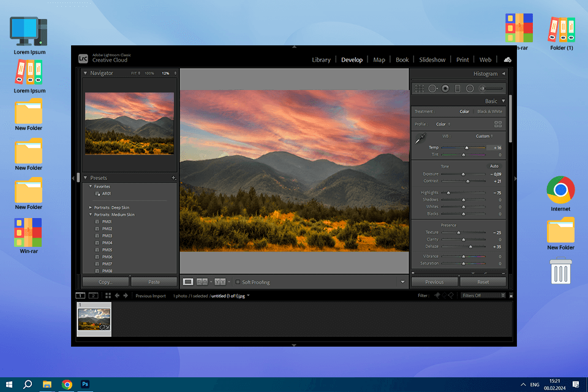The width and height of the screenshot is (588, 392).
Task: Open Grid view from filmstrip bar
Action: tap(108, 296)
